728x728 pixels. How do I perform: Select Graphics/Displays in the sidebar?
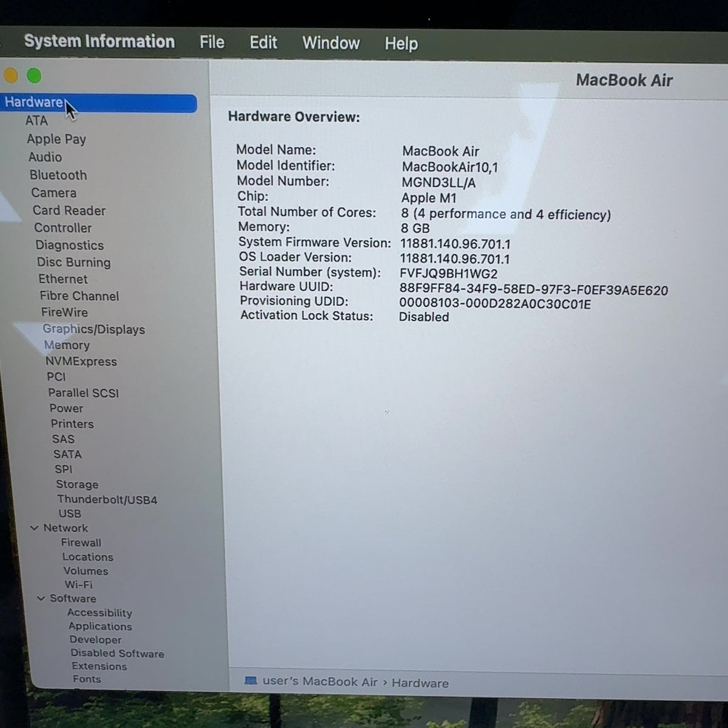click(x=94, y=329)
